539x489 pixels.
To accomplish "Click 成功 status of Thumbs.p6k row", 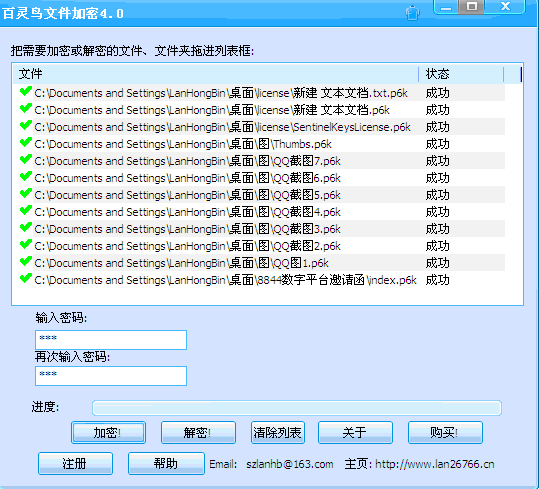I will click(438, 144).
